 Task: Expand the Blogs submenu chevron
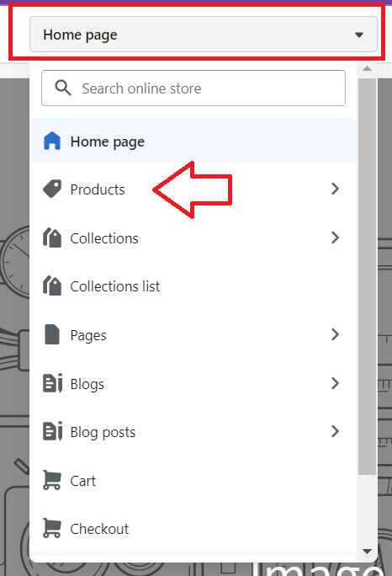click(x=335, y=383)
